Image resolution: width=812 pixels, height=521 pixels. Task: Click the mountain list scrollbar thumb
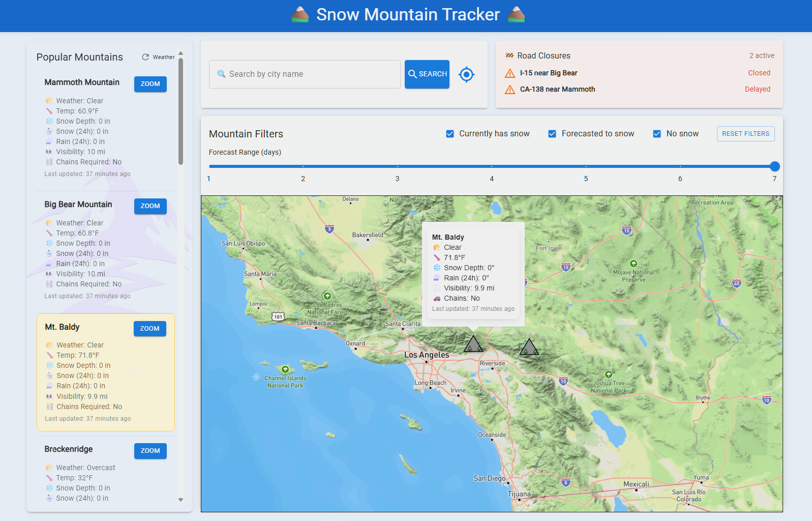coord(181,111)
